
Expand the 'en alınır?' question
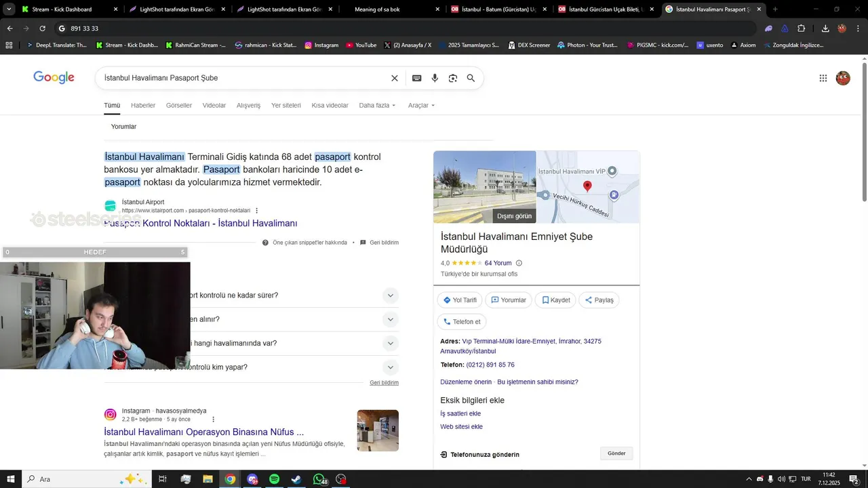coord(390,319)
